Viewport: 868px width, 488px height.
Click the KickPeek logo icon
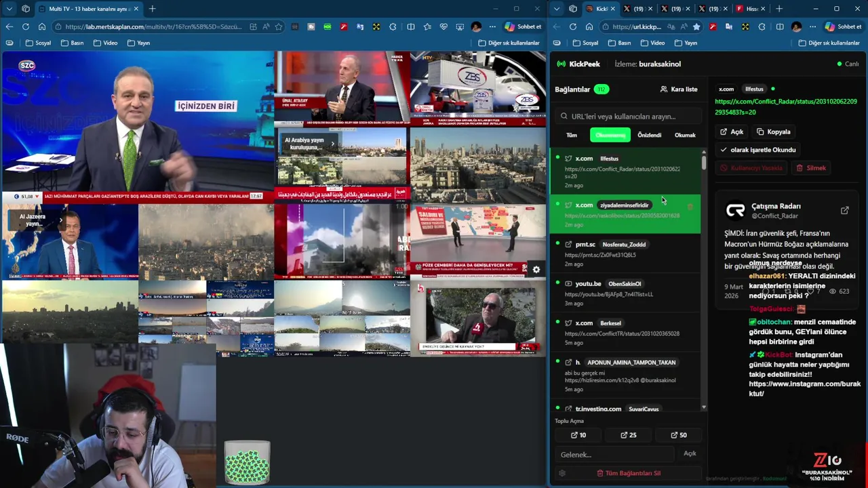(561, 64)
